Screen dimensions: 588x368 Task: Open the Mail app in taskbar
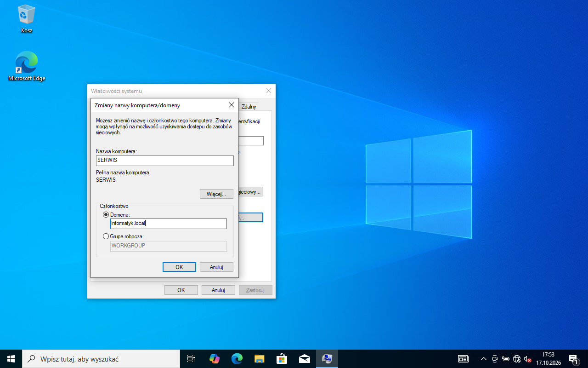click(304, 359)
